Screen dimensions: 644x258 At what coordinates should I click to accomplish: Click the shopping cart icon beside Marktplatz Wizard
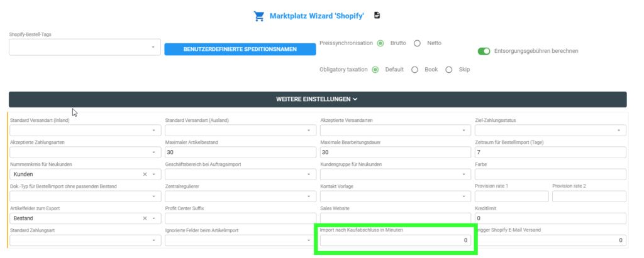[258, 16]
